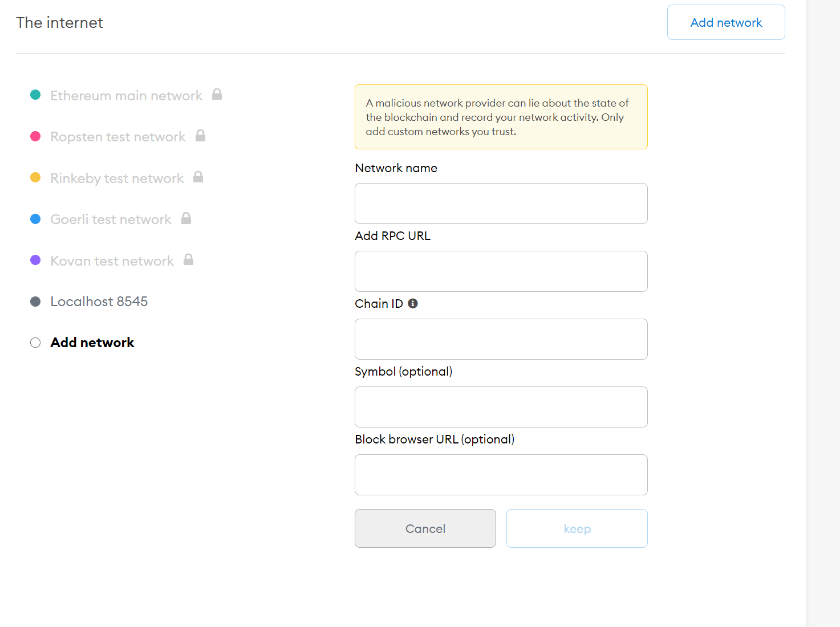Click the Network name label
Image resolution: width=840 pixels, height=627 pixels.
coord(396,168)
